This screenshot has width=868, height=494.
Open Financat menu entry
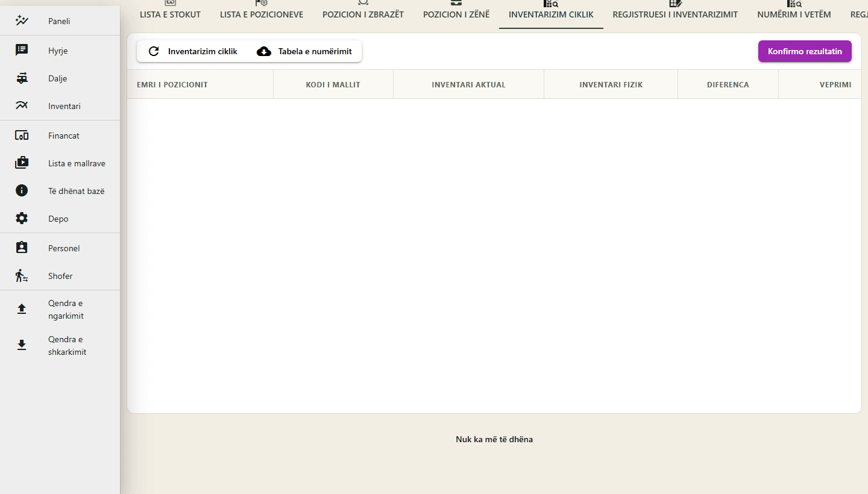tap(60, 136)
